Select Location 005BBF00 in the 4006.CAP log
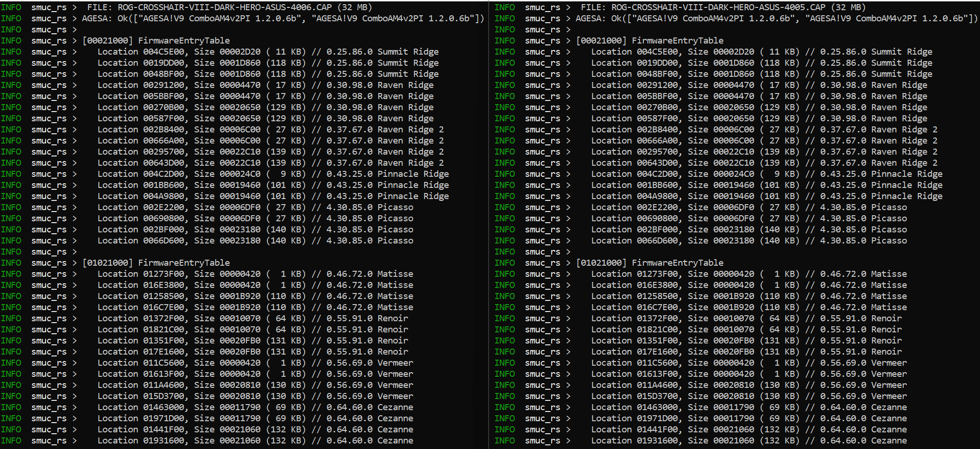 point(141,96)
